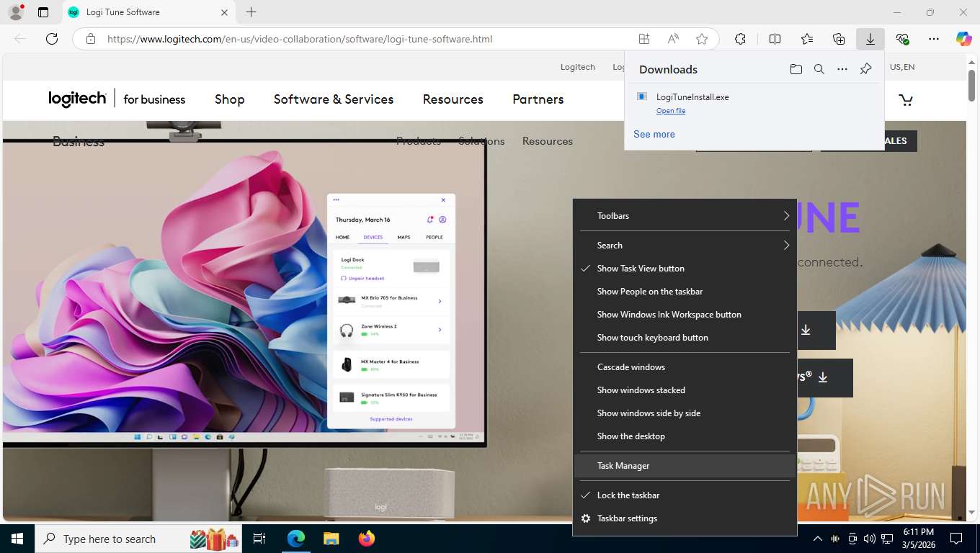The image size is (980, 553).
Task: Click the Logitech top bar link
Action: [578, 67]
